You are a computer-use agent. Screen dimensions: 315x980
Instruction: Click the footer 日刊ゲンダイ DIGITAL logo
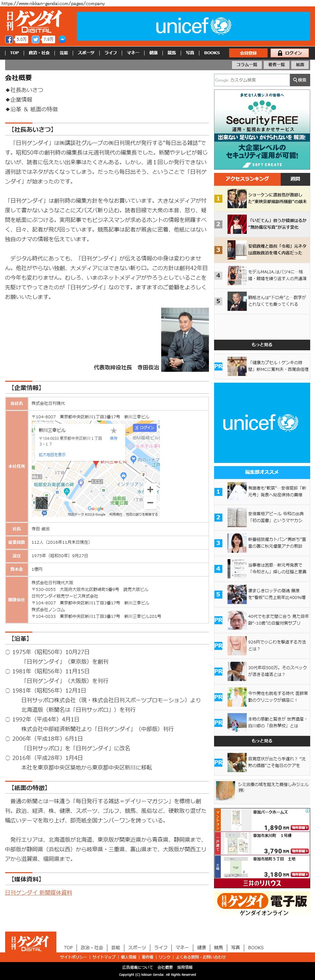coord(31,942)
